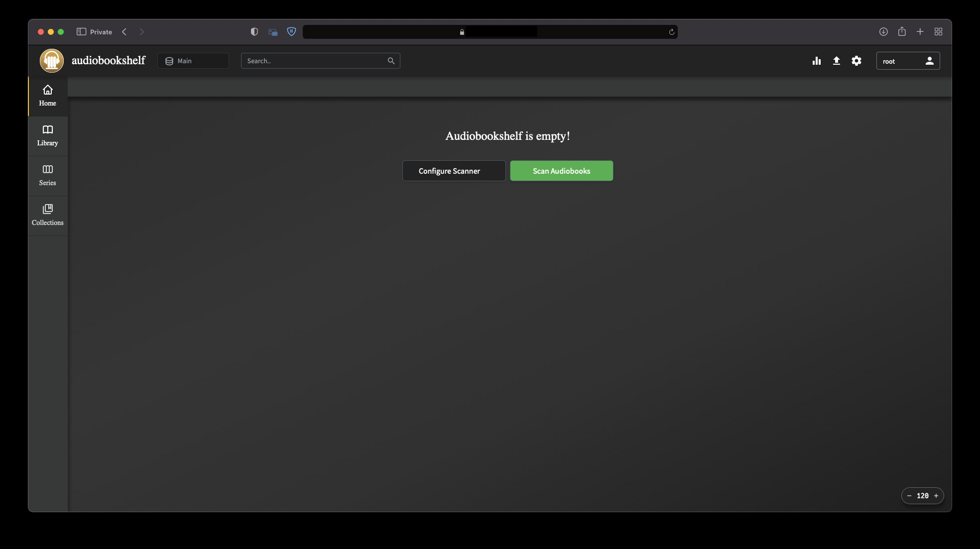980x549 pixels.
Task: Click the browser address bar
Action: tap(490, 32)
